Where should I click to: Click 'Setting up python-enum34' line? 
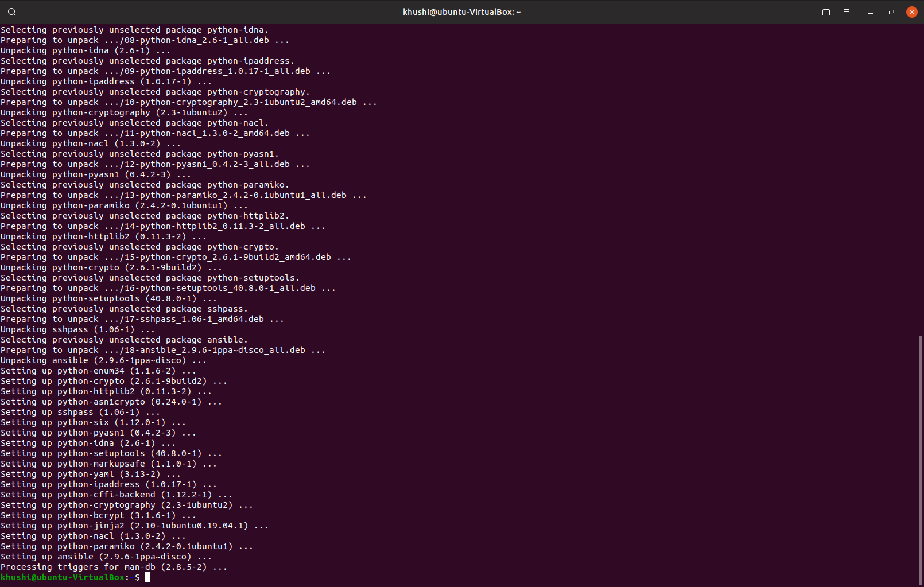(x=98, y=371)
